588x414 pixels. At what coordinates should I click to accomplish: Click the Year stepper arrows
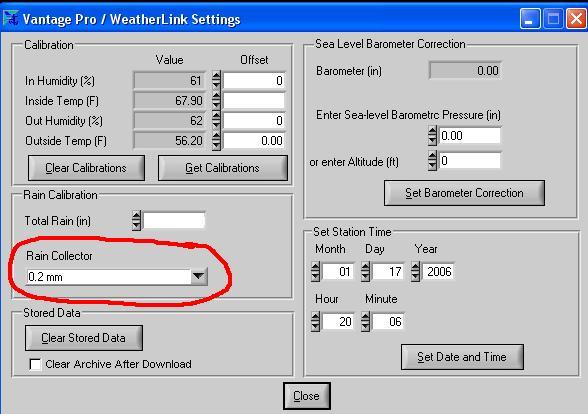pos(415,271)
